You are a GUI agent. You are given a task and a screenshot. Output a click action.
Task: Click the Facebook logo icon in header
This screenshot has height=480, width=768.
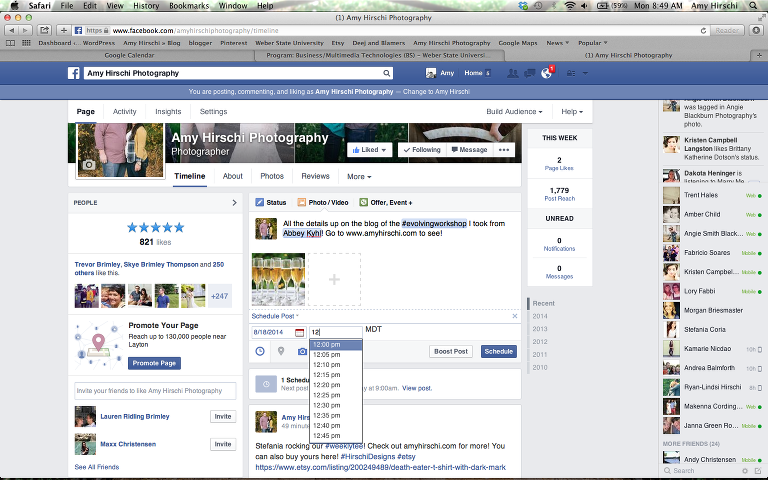(x=73, y=73)
